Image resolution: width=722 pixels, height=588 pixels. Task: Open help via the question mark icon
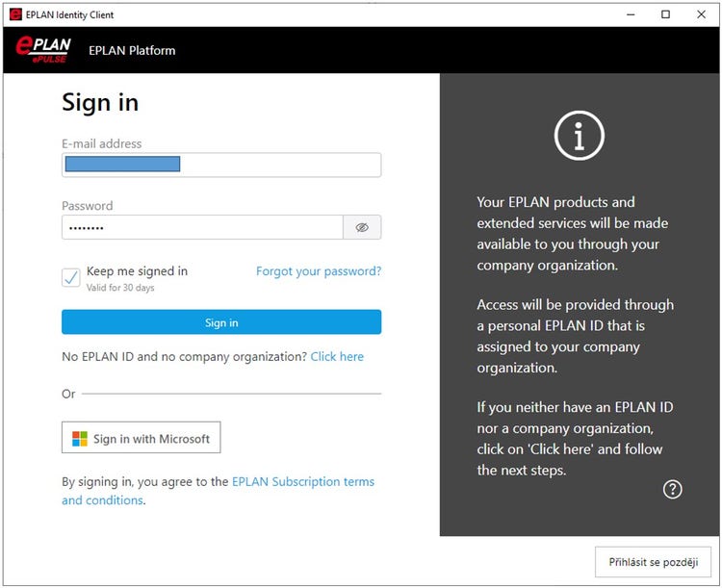[673, 489]
